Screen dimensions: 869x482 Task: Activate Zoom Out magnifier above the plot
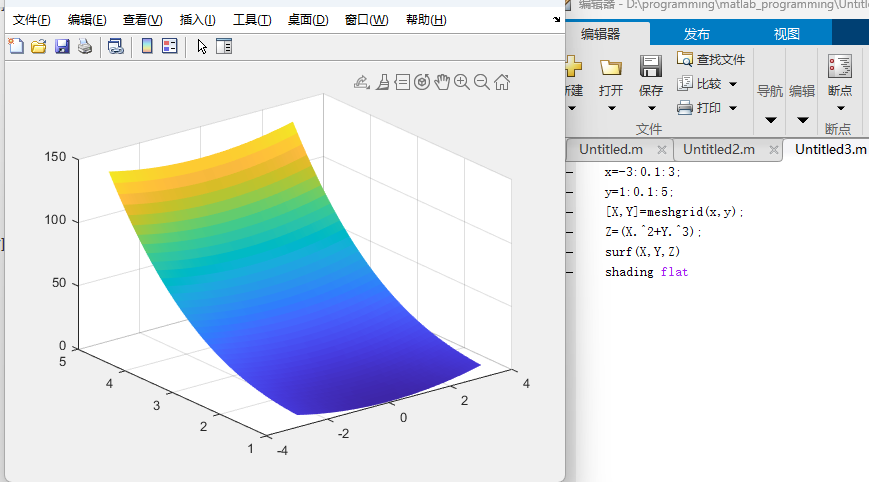[x=482, y=82]
